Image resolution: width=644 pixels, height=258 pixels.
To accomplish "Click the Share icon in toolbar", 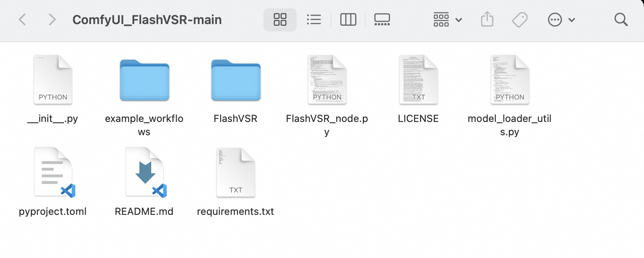I will point(487,19).
